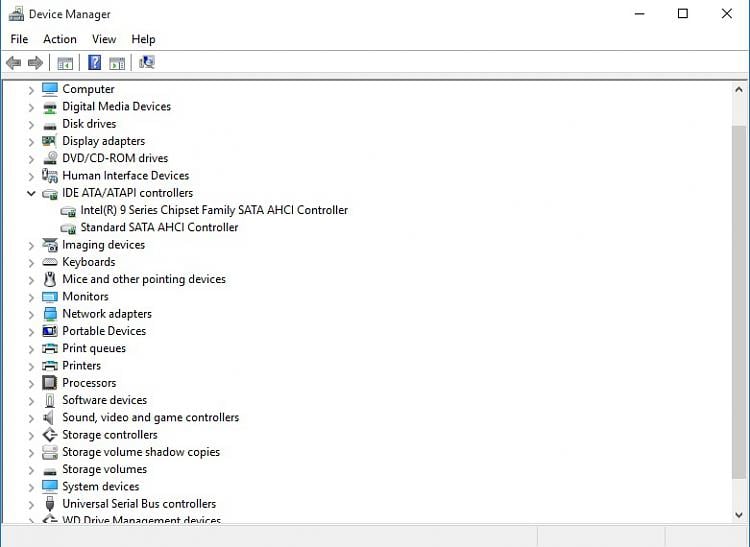Collapse the IDE ATA/ATAPI controllers node
Screen dimensions: 750x547
(31, 193)
